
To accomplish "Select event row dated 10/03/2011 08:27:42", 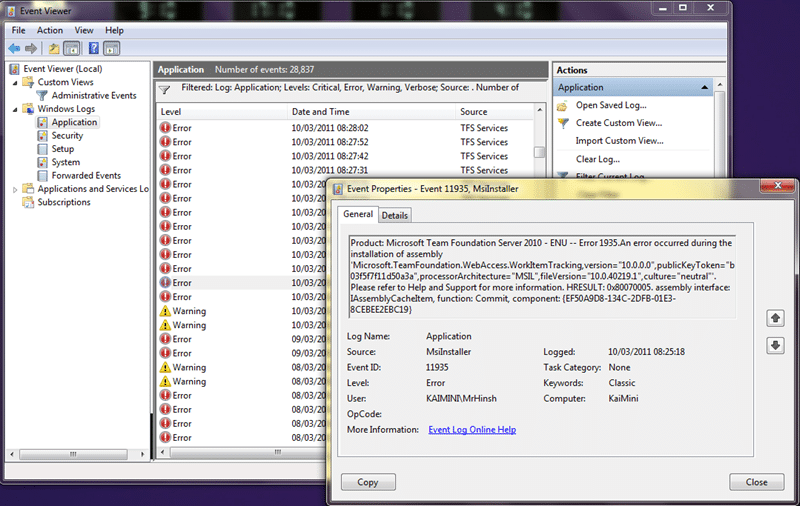I will coord(345,156).
